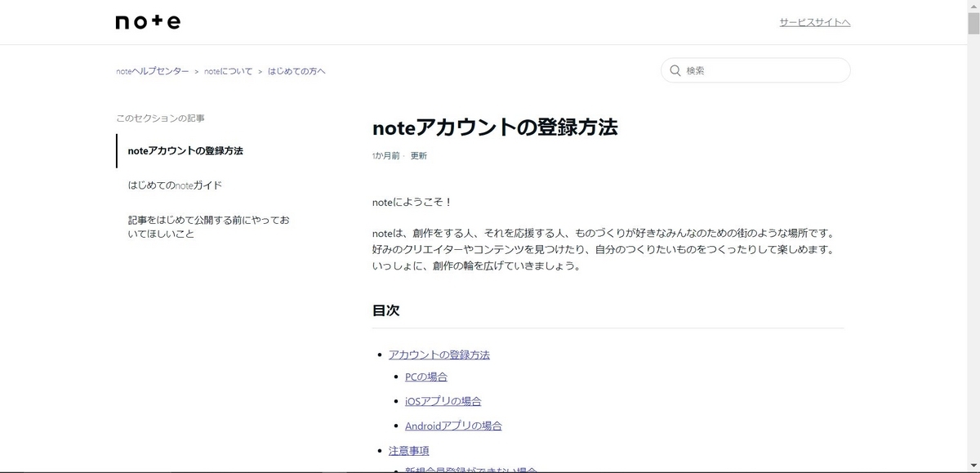
Task: Select noteアカウントの登録方法 in sidebar
Action: (x=185, y=151)
